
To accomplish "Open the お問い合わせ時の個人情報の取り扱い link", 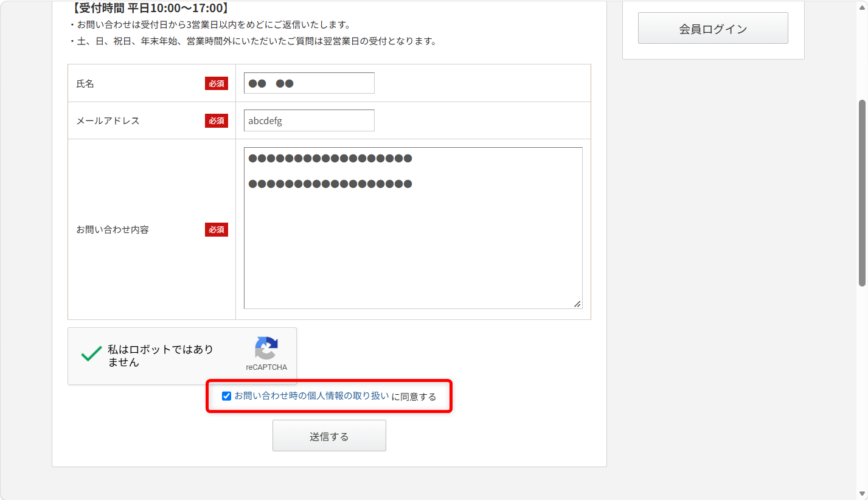I will [311, 396].
